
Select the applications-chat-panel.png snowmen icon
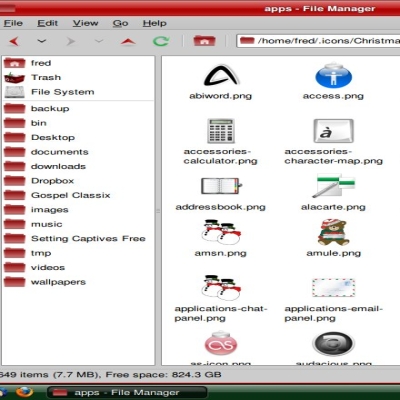click(221, 287)
